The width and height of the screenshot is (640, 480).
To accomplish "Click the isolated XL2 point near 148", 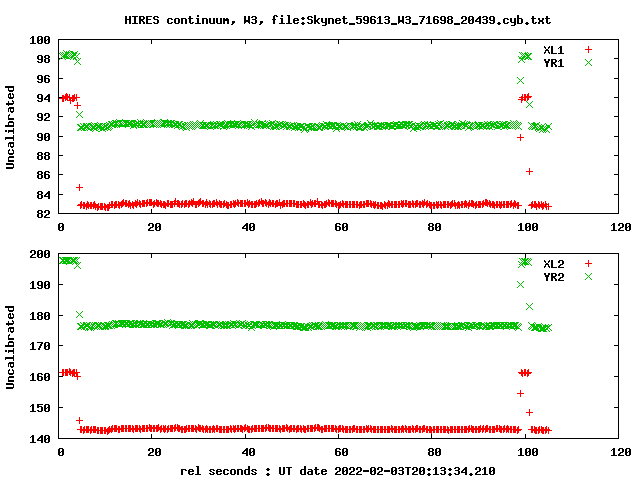I will coord(529,413).
